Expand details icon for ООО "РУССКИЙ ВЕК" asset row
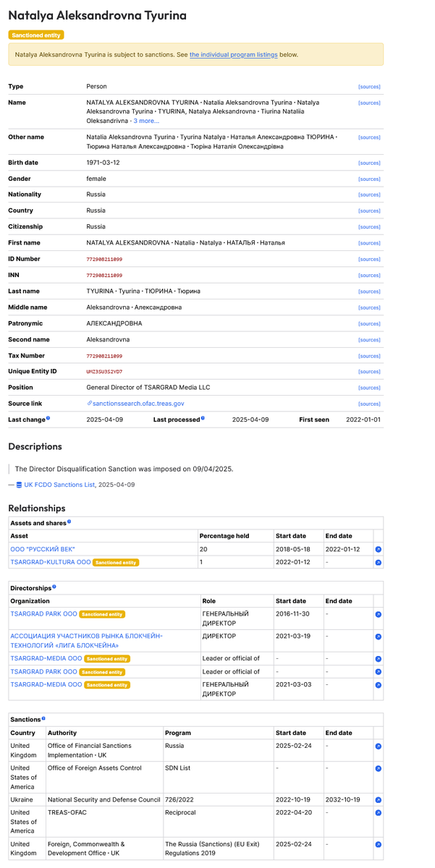Screen dimensions: 435x868 click(x=378, y=550)
